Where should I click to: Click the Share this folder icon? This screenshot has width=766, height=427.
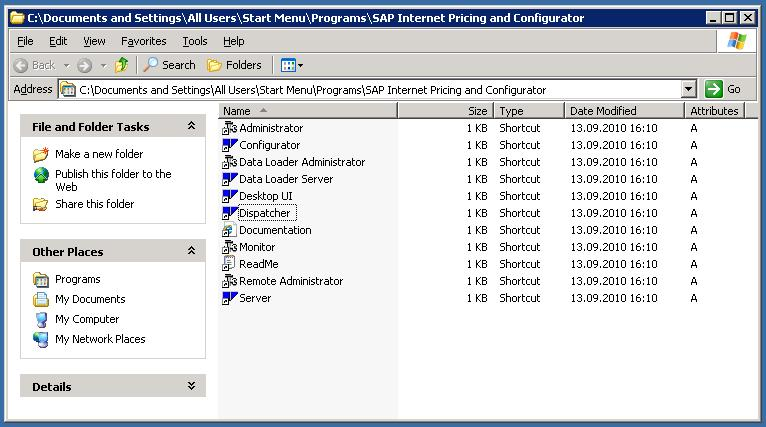click(x=41, y=204)
